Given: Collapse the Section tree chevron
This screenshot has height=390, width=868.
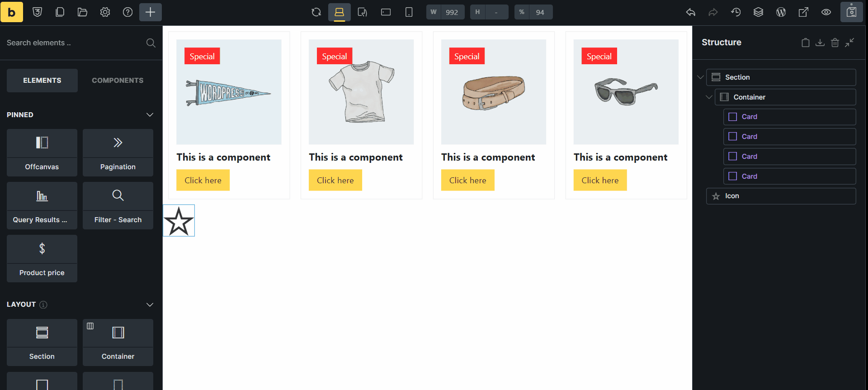Looking at the screenshot, I should click(x=700, y=77).
